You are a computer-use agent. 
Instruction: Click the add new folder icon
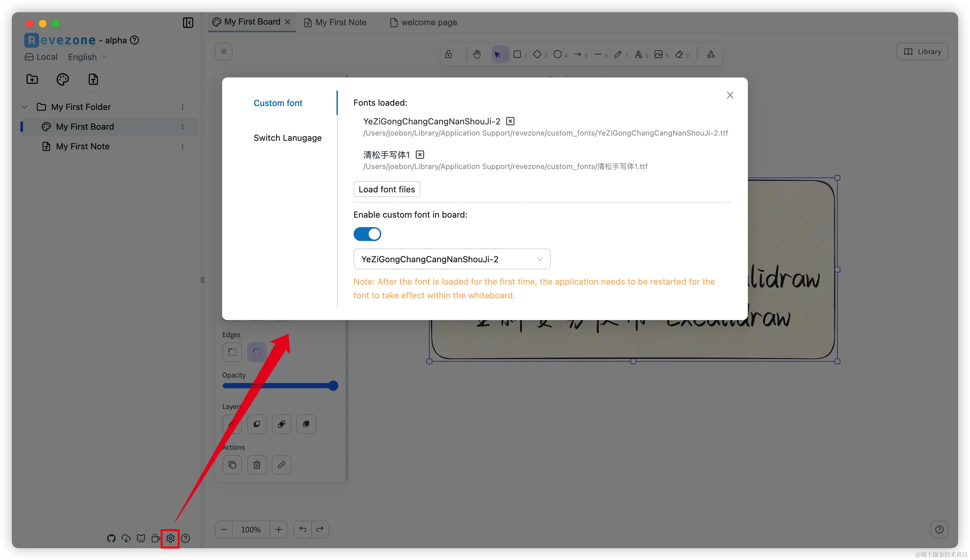32,79
